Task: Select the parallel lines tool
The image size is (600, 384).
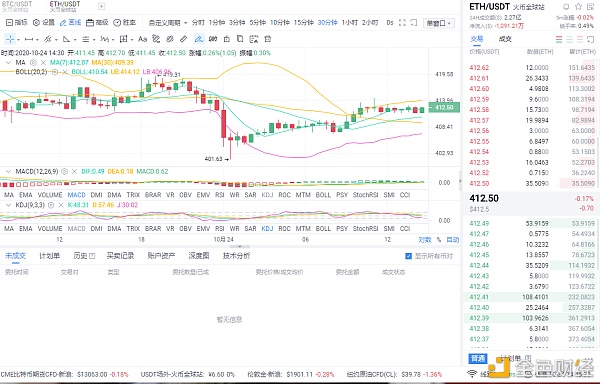Action: coord(86,39)
